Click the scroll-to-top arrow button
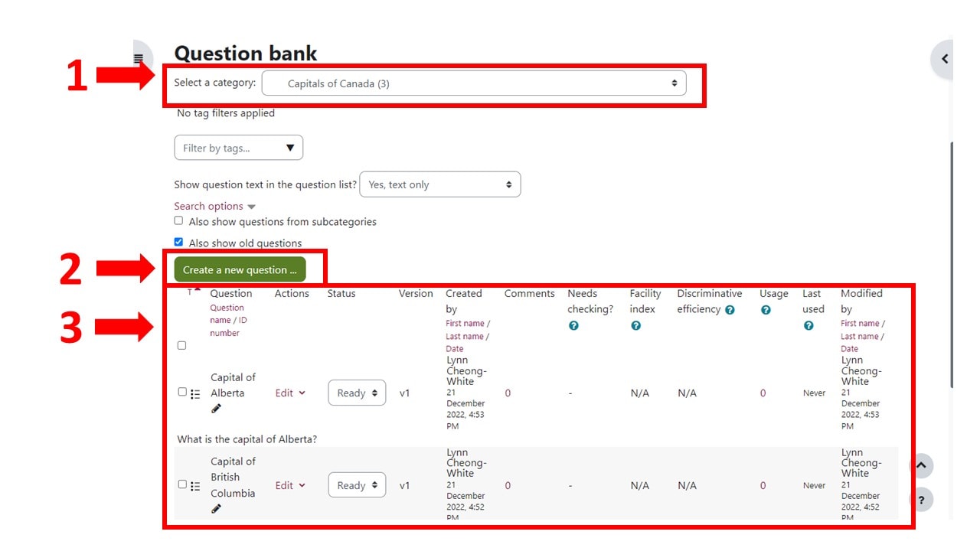The width and height of the screenshot is (980, 551). 921,465
